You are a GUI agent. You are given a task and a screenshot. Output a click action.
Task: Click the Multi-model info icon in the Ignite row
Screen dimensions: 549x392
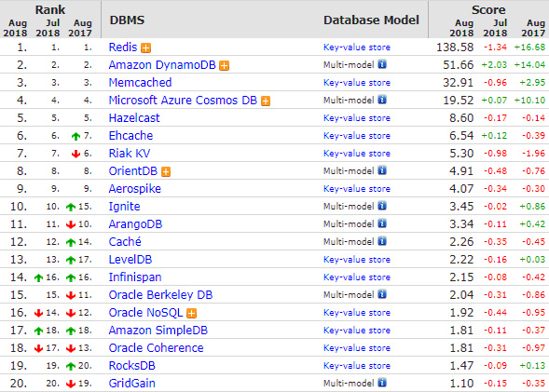pos(382,206)
